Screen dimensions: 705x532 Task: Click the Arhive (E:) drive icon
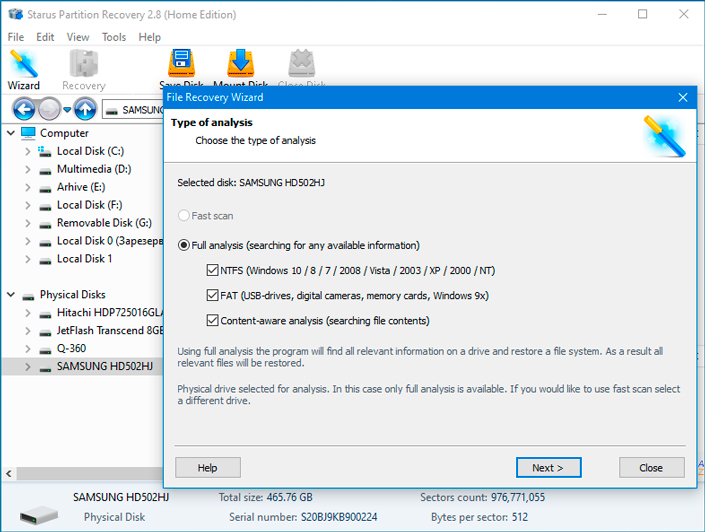pyautogui.click(x=45, y=188)
